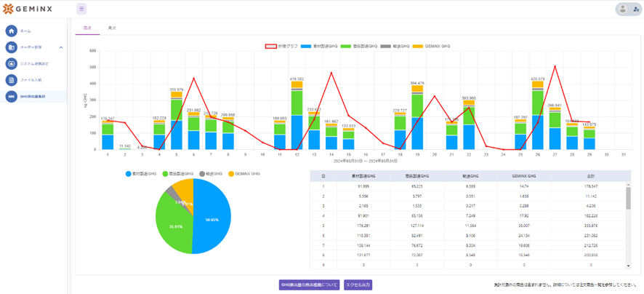
Task: Click the GHG round sidebar icon
Action: (x=12, y=97)
